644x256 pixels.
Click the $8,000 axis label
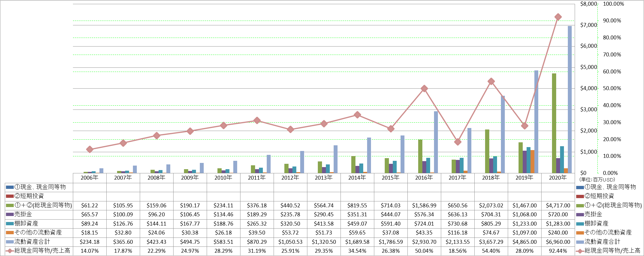[588, 4]
